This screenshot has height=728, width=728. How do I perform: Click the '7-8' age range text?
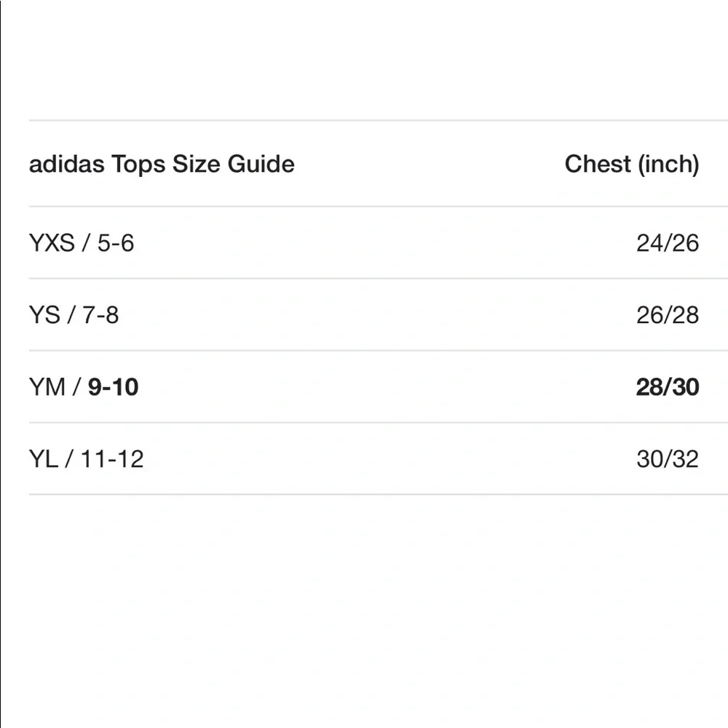(x=100, y=314)
